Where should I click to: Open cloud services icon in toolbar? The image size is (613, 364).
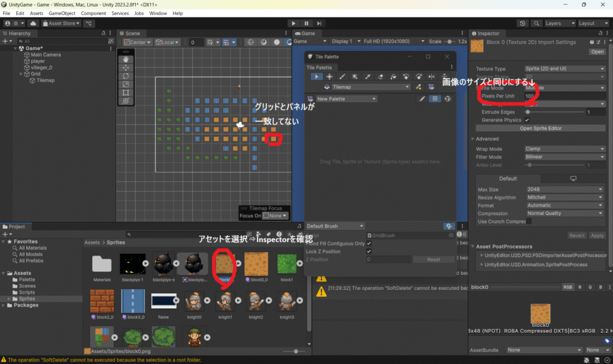[x=33, y=23]
